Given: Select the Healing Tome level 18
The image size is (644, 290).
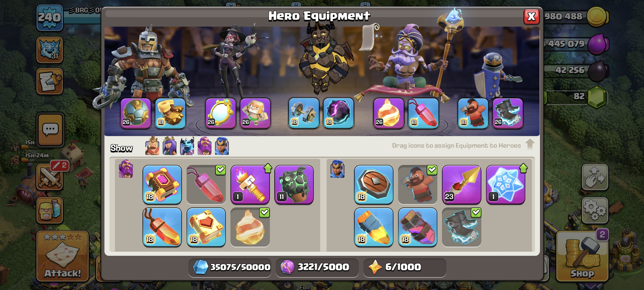Looking at the screenshot, I should tap(206, 227).
